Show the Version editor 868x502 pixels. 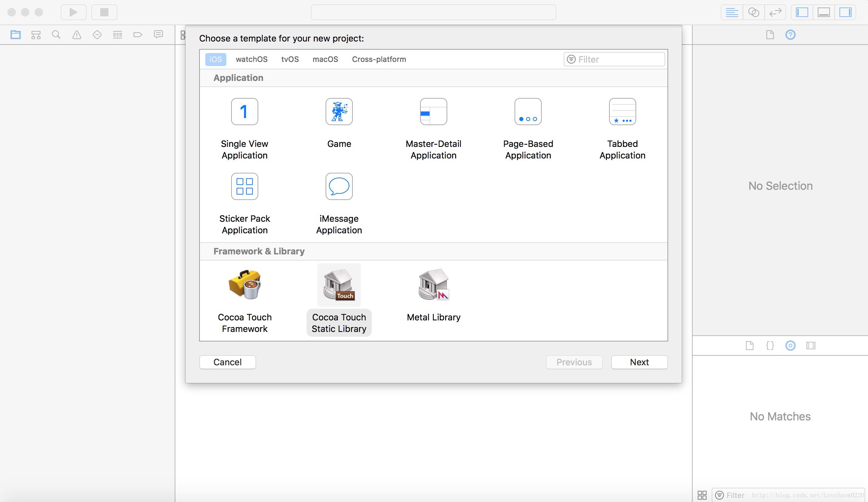tap(775, 12)
